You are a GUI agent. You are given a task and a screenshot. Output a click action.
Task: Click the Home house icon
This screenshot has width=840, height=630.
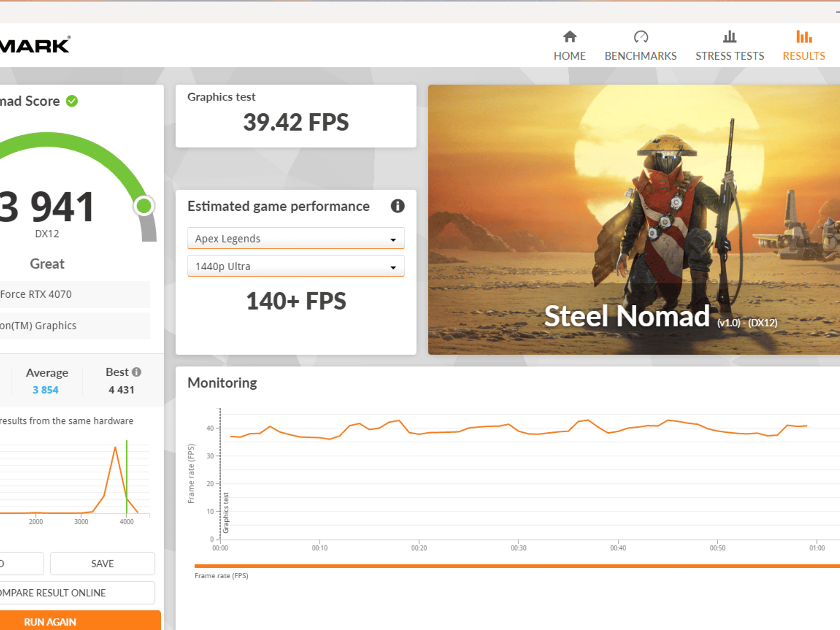click(x=570, y=37)
